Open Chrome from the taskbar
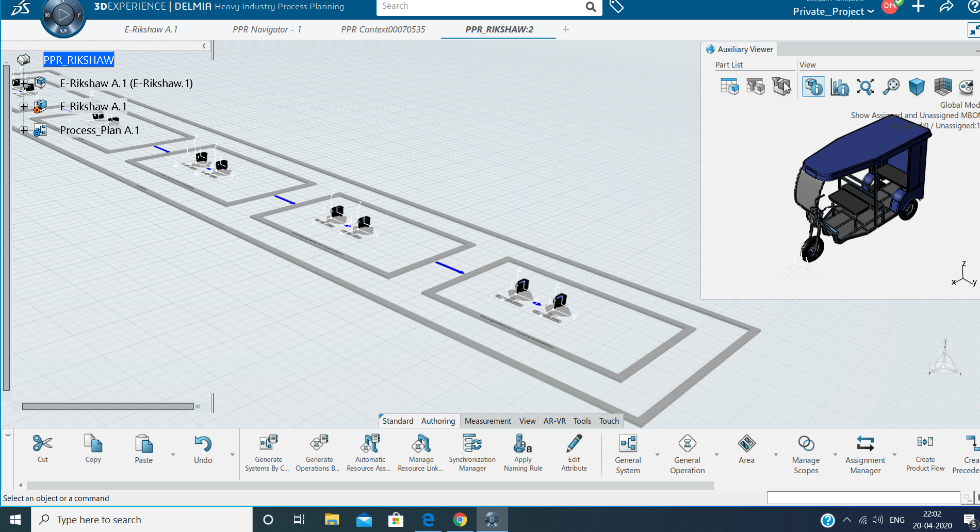This screenshot has width=980, height=532. click(460, 520)
